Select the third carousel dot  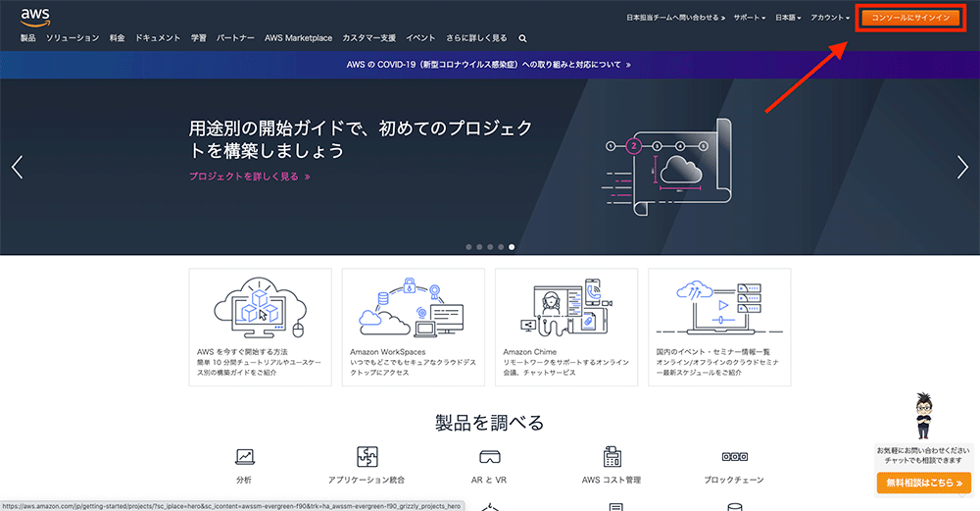tap(490, 247)
